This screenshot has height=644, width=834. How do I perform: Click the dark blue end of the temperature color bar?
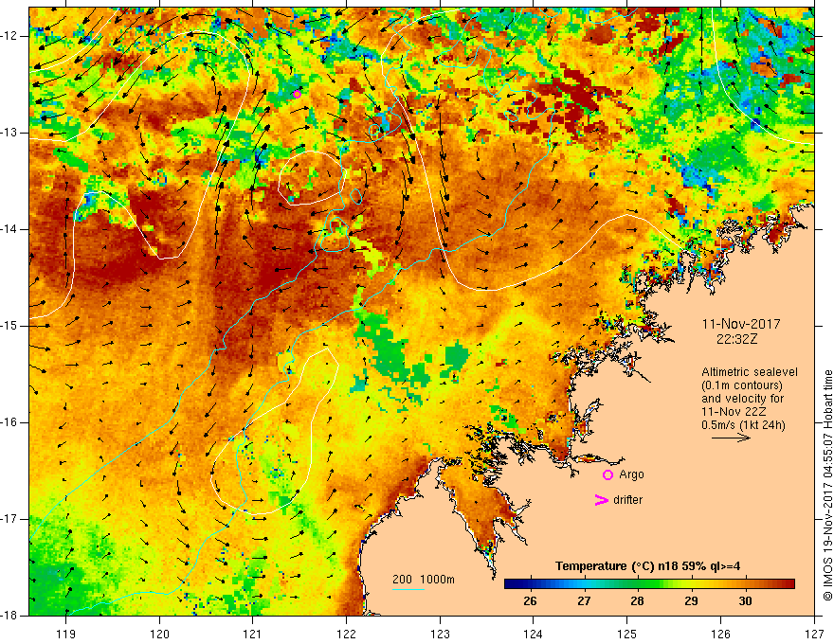[509, 584]
